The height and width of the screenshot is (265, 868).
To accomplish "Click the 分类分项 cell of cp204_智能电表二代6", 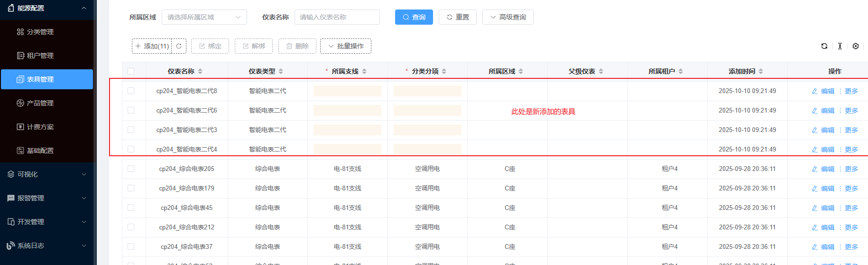I will pyautogui.click(x=427, y=110).
